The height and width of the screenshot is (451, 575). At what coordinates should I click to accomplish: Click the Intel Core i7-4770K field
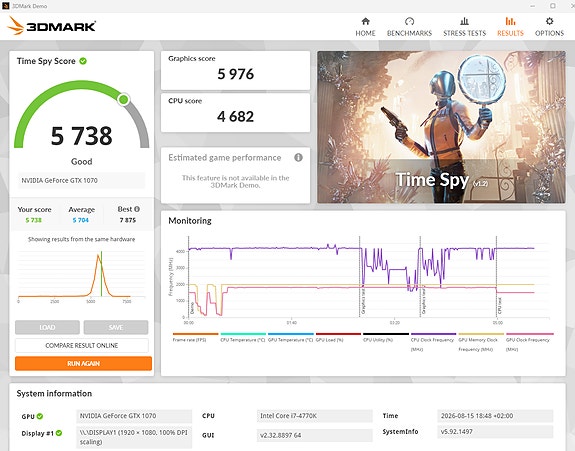(x=315, y=416)
